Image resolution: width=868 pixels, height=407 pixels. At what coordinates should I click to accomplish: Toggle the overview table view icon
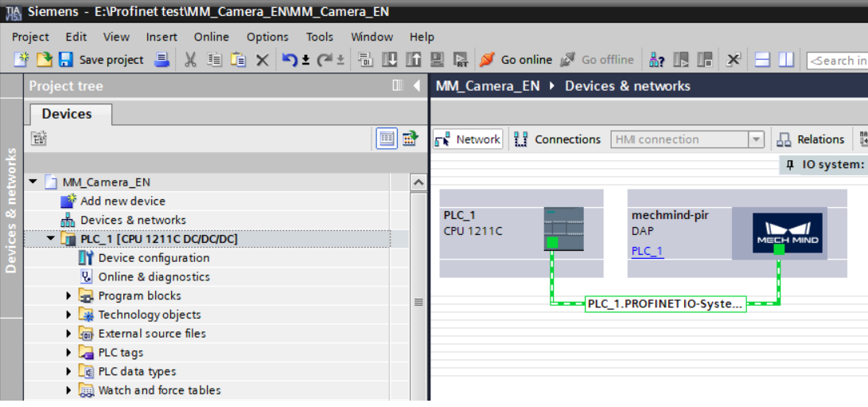pos(387,139)
